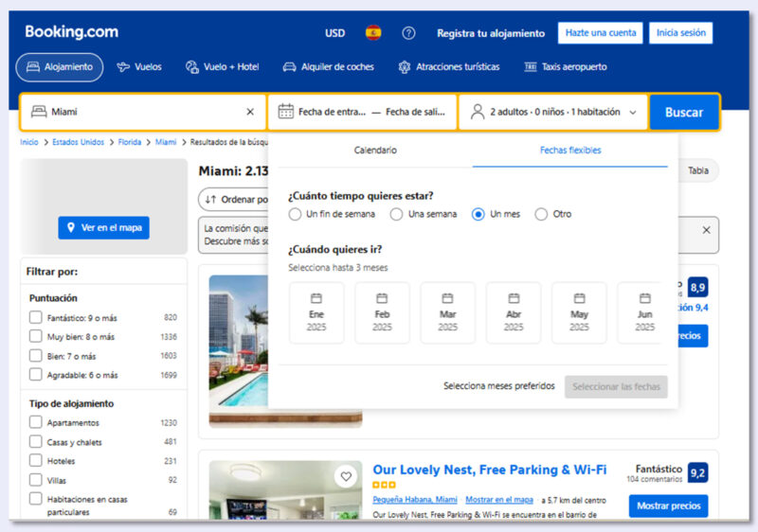The width and height of the screenshot is (758, 532).
Task: Choose May 2025 month card
Action: (579, 312)
